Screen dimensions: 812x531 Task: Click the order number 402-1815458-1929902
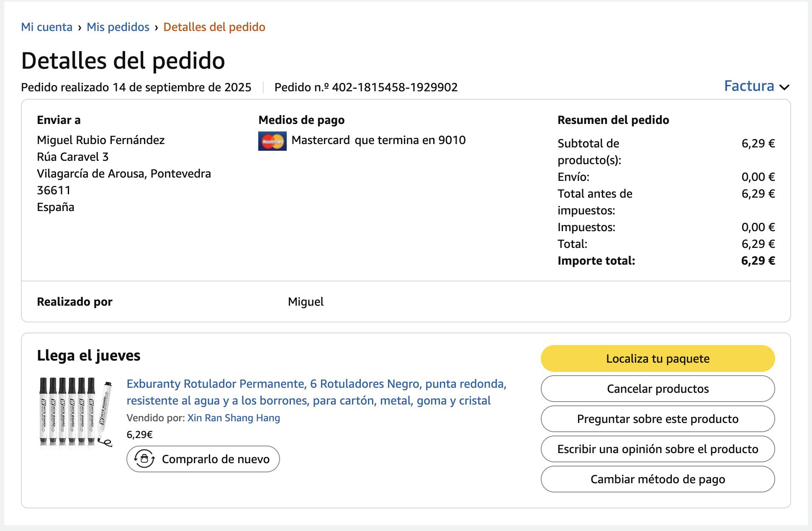click(394, 87)
